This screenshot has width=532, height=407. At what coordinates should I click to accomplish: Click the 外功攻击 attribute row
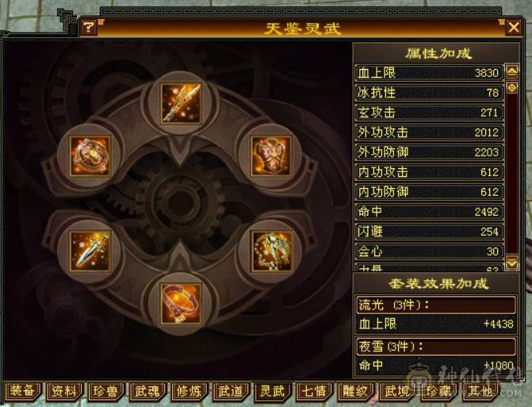tap(429, 132)
